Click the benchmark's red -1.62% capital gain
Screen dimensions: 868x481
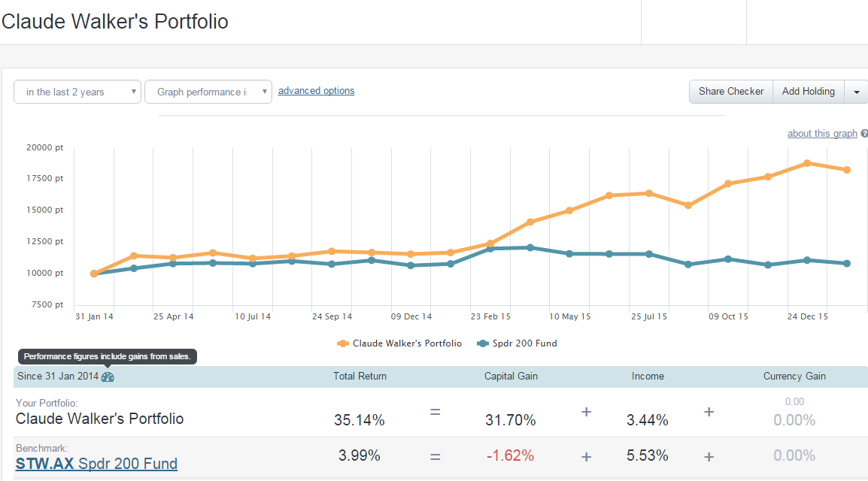510,455
